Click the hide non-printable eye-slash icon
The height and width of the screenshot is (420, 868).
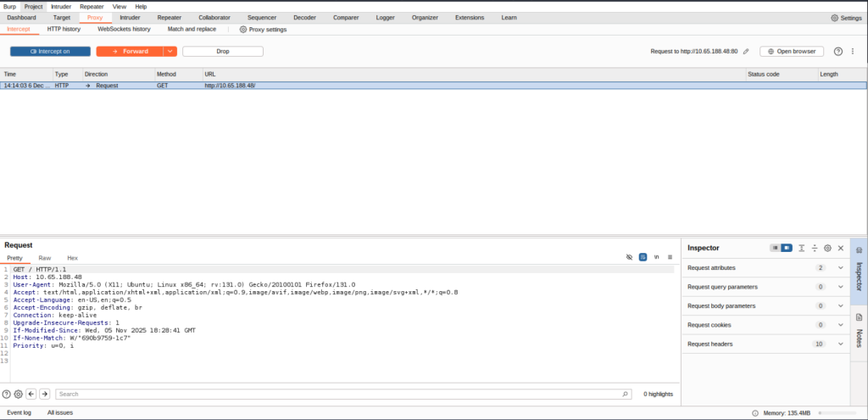tap(629, 257)
